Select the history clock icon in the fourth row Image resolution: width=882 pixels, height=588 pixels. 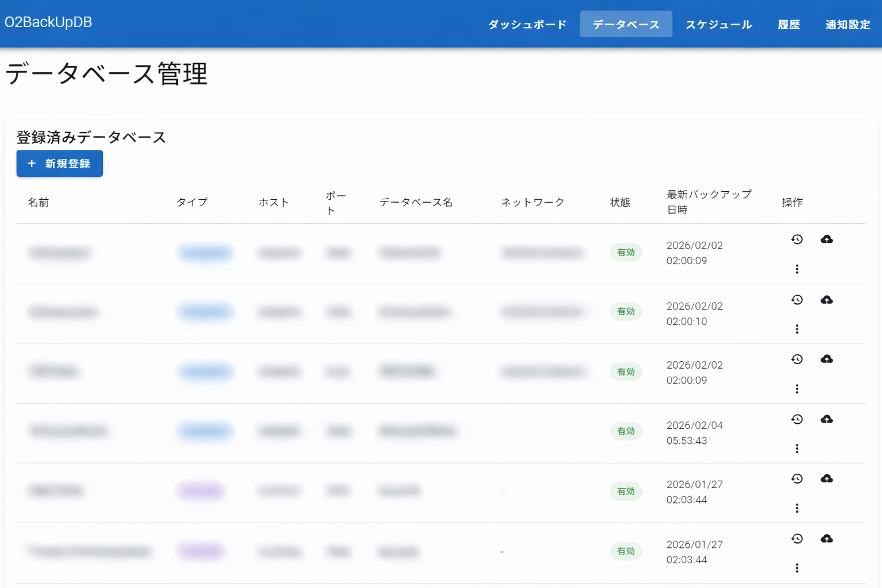[797, 419]
